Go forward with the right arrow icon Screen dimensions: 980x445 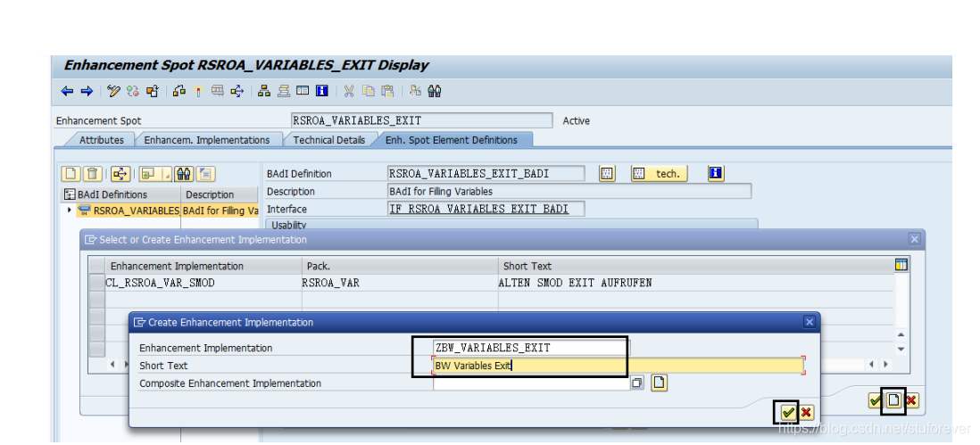(x=87, y=92)
